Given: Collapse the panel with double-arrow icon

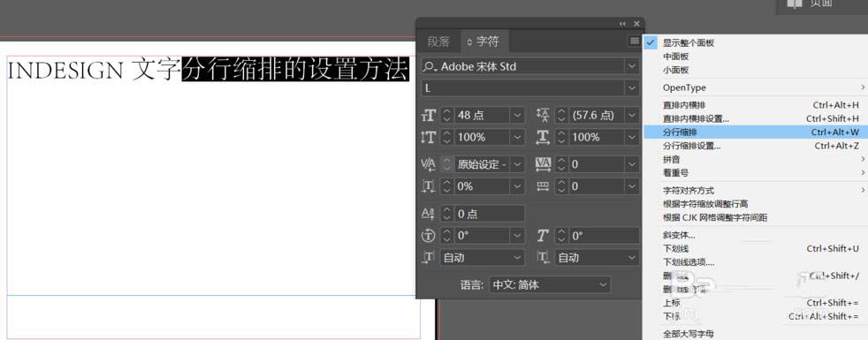Looking at the screenshot, I should click(623, 24).
